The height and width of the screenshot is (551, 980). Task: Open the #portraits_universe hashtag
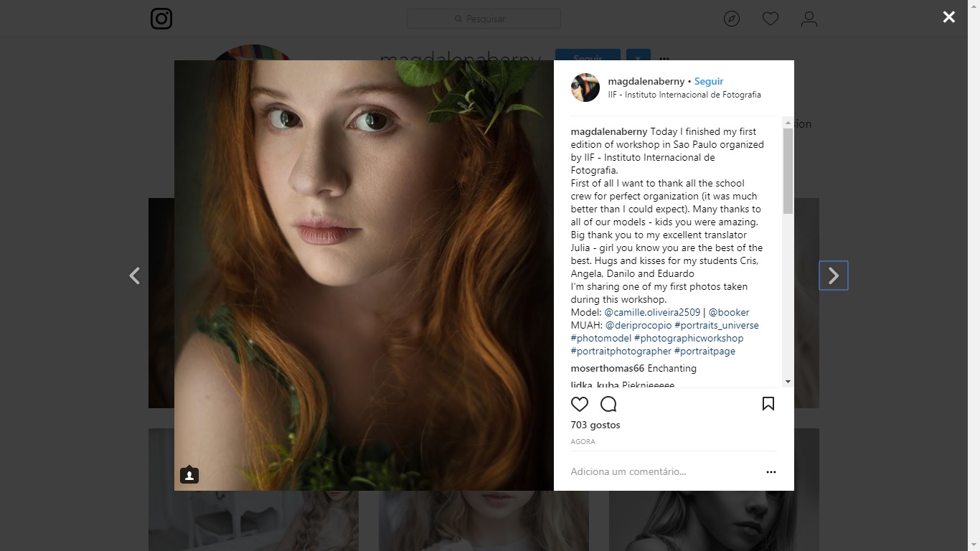(x=716, y=326)
